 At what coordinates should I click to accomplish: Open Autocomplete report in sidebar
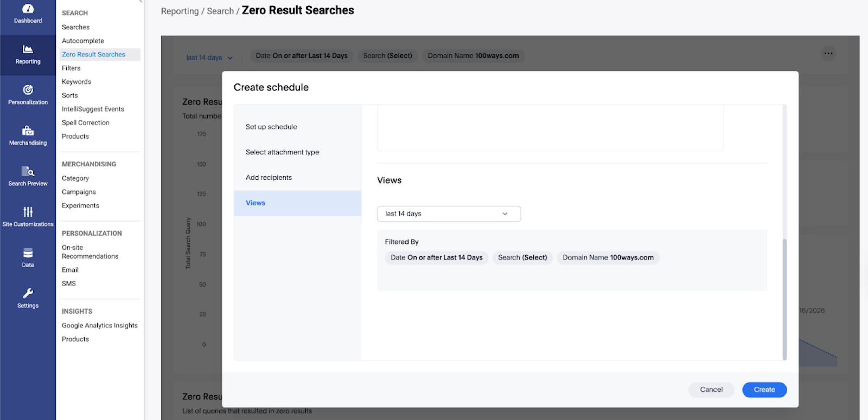tap(83, 41)
